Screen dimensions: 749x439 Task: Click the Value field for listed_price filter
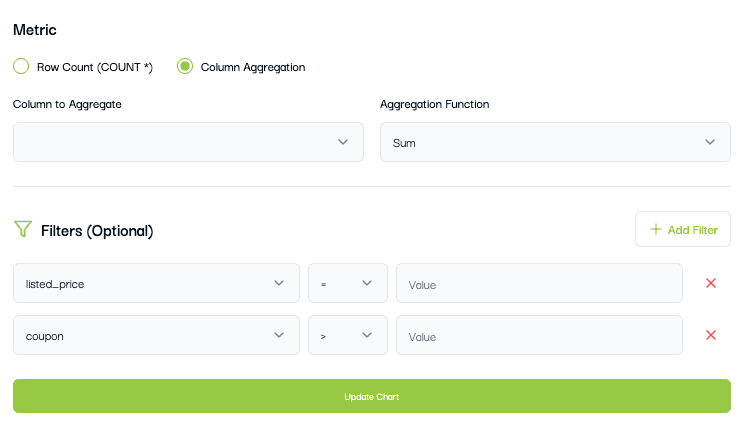[539, 283]
